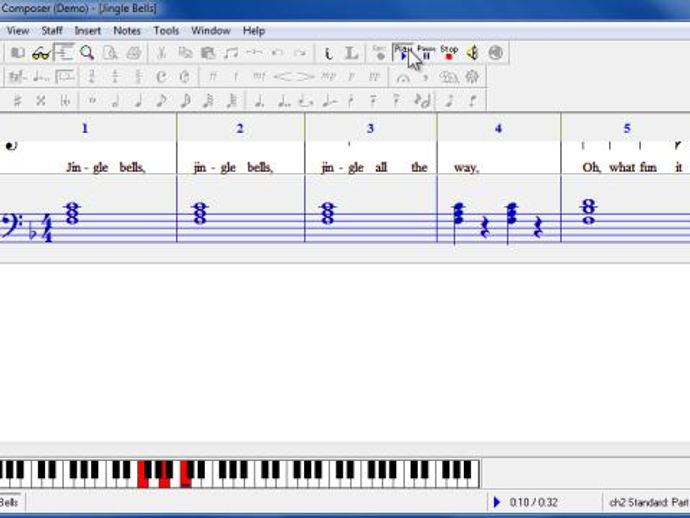Open the Staff menu
This screenshot has width=690, height=518.
click(52, 31)
